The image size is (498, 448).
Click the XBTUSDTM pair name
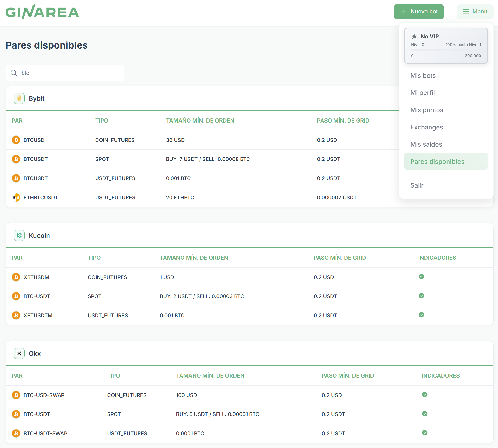(x=38, y=315)
